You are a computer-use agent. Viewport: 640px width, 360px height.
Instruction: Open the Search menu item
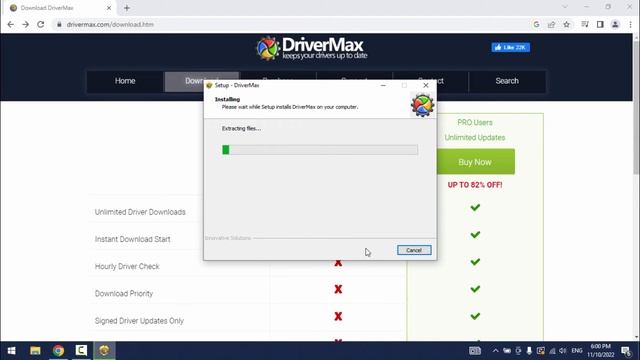click(507, 81)
